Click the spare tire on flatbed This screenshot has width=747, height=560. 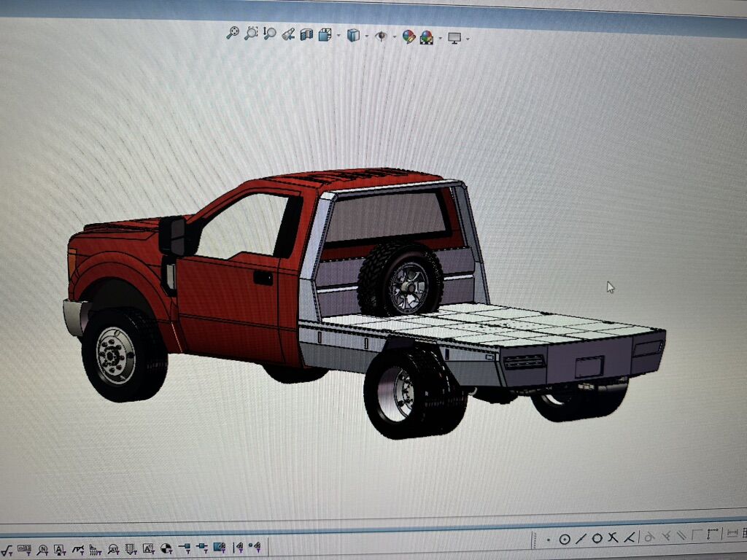click(400, 279)
